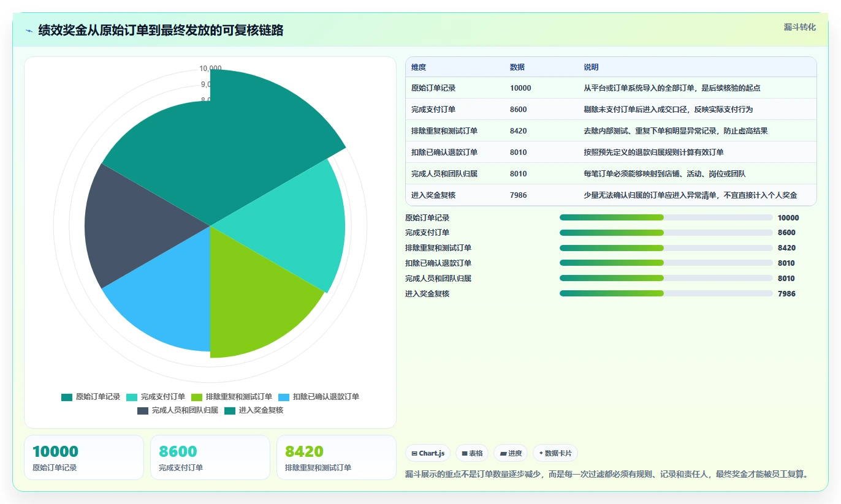Click table value 8600 in the 完成支付订单 row
The height and width of the screenshot is (504, 841).
(519, 110)
